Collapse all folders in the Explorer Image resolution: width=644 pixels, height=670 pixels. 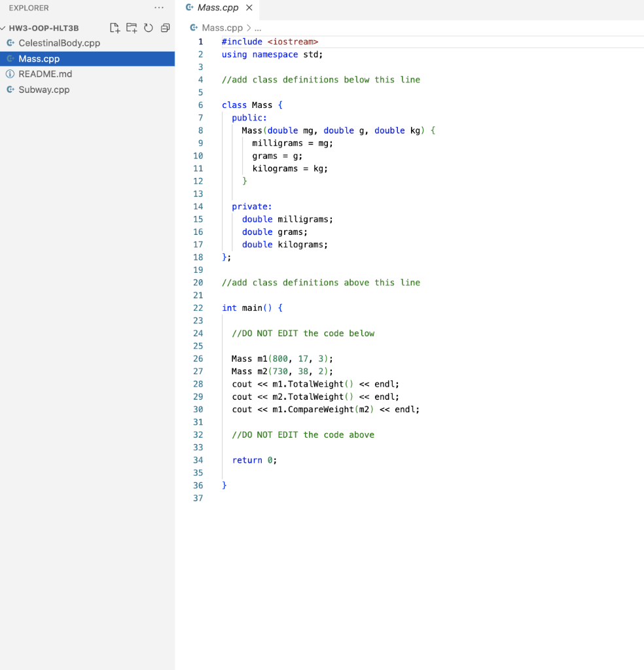coord(164,27)
